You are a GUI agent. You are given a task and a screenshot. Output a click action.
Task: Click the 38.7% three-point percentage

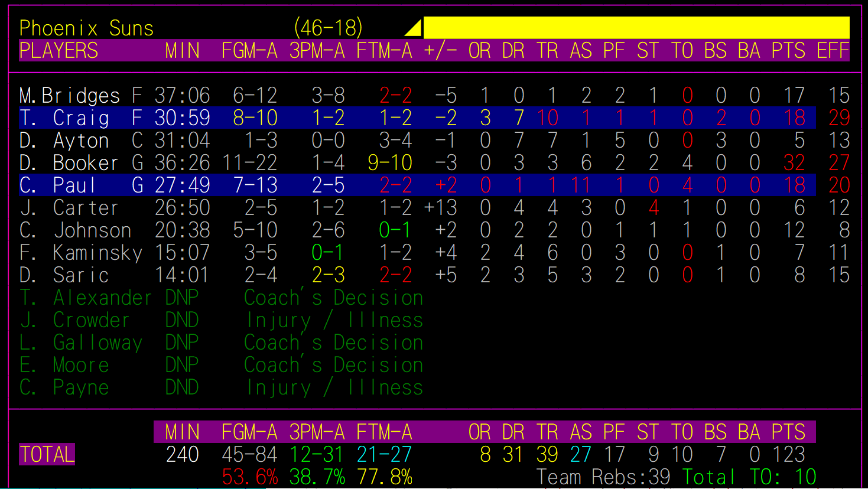[317, 477]
